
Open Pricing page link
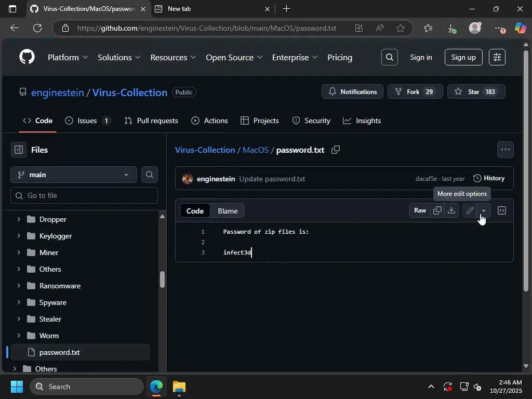click(x=340, y=57)
